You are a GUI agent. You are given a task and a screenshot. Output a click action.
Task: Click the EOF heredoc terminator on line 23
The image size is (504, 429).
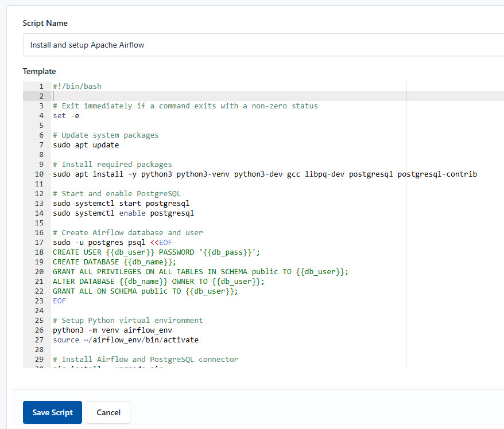pos(59,301)
